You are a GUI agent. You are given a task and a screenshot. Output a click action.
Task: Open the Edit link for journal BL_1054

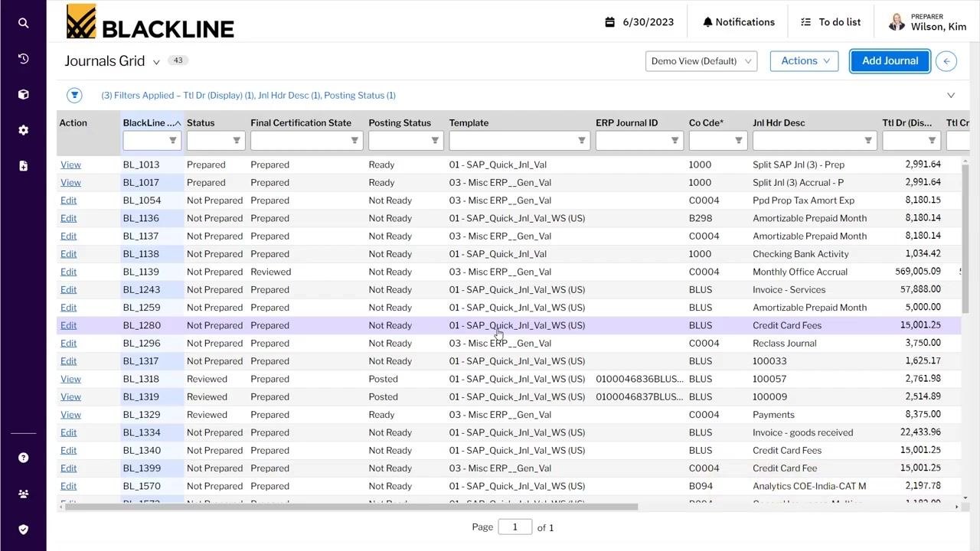pyautogui.click(x=68, y=201)
